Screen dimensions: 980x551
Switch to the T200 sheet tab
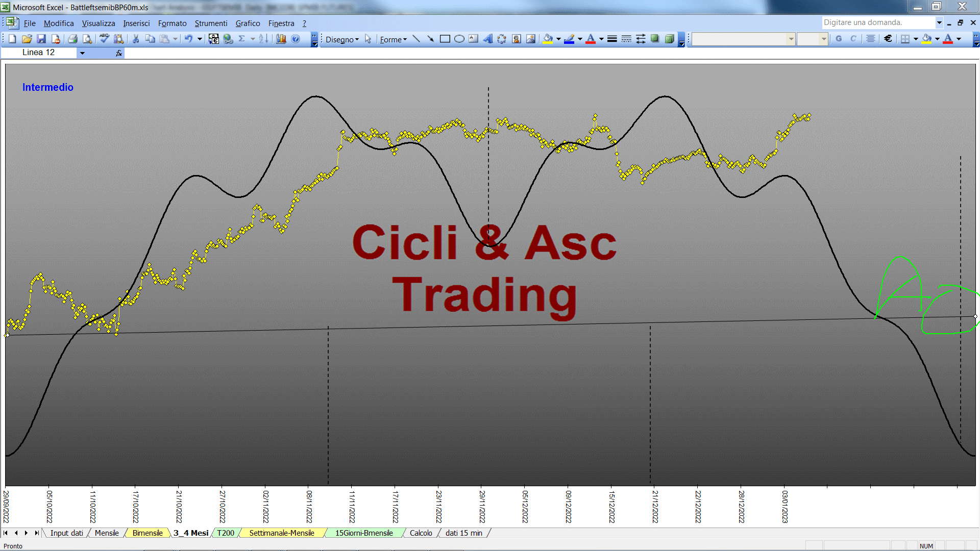click(x=226, y=533)
